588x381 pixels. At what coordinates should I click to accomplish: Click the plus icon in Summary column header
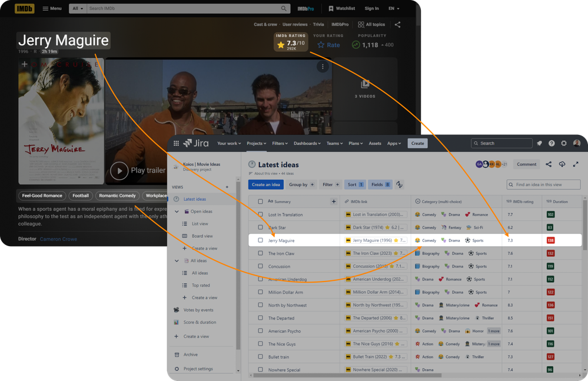pyautogui.click(x=334, y=202)
